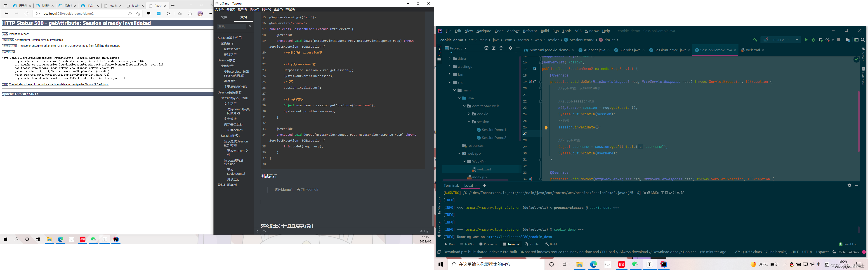Viewport: 868px width, 270px height.
Task: Click the Build project hammer icon
Action: tap(755, 40)
